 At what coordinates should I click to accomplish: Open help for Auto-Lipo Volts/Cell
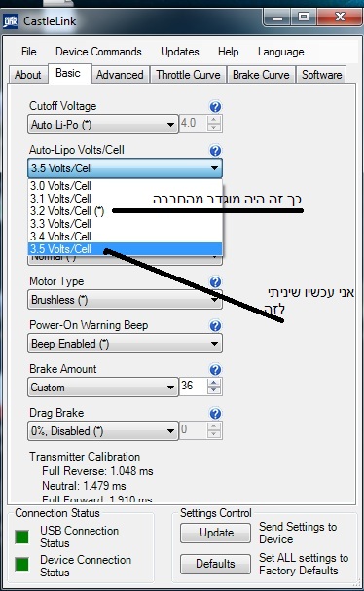pyautogui.click(x=215, y=151)
